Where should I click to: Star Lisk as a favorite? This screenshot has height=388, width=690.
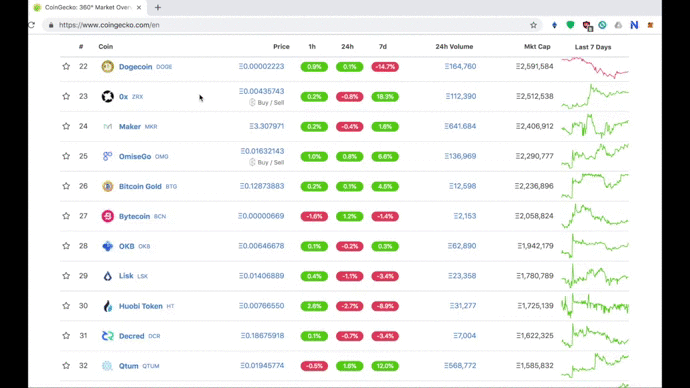66,276
